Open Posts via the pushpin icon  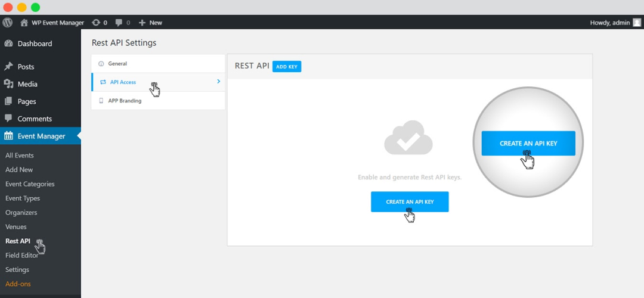click(8, 67)
